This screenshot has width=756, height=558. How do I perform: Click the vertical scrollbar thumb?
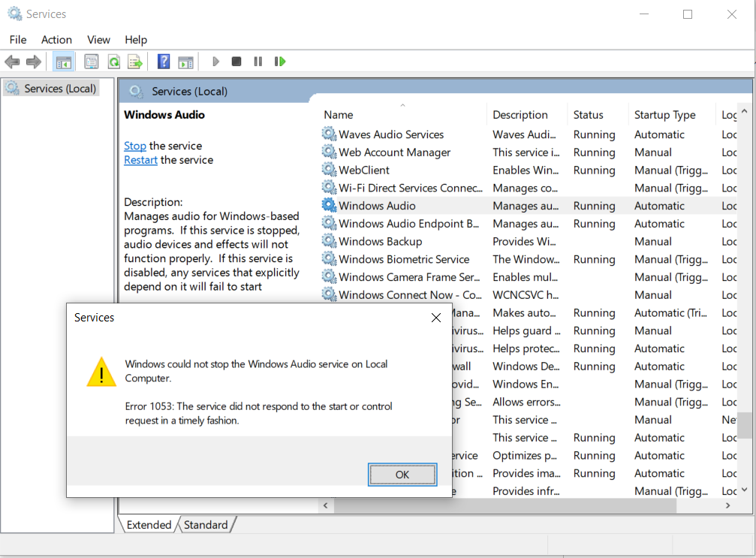pos(745,425)
